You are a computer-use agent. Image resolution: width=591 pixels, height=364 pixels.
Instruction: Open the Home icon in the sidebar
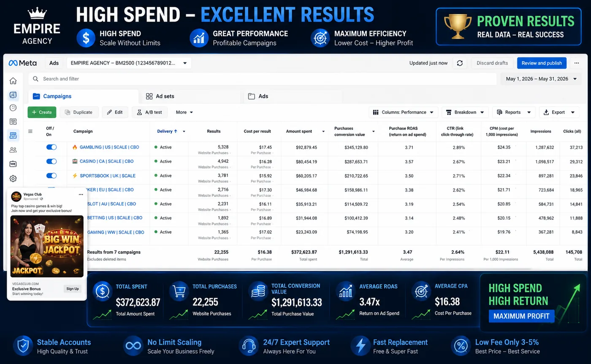(13, 81)
